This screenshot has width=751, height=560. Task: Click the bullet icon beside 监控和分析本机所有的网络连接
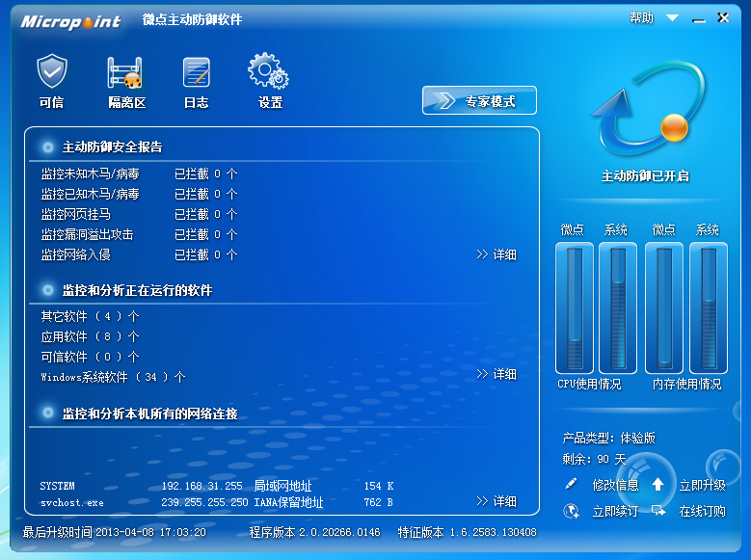[x=48, y=413]
